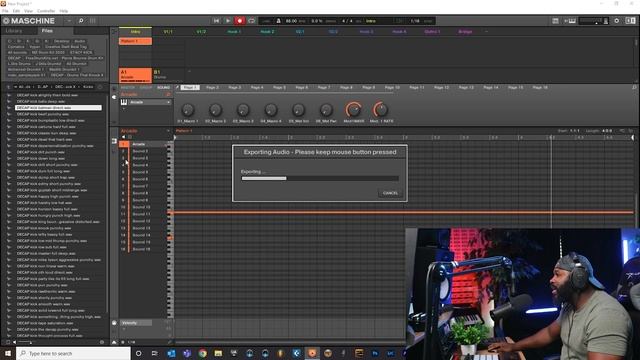Click the taskbar search box
Screen dimensions: 640x360
pos(73,353)
